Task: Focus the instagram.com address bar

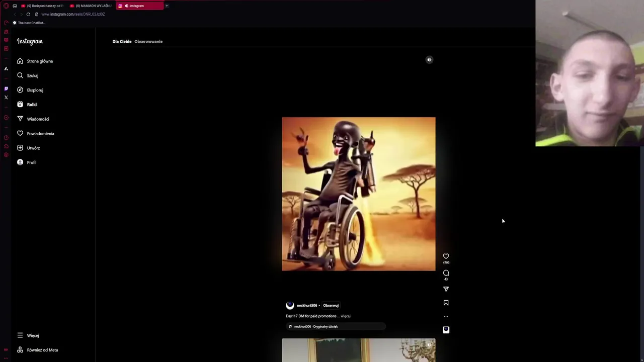Action: (73, 14)
